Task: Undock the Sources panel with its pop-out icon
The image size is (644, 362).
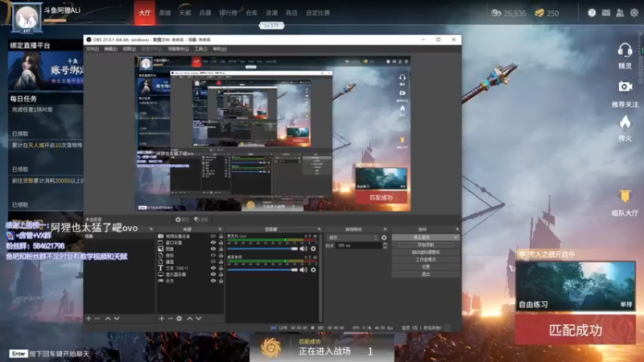Action: [220, 229]
